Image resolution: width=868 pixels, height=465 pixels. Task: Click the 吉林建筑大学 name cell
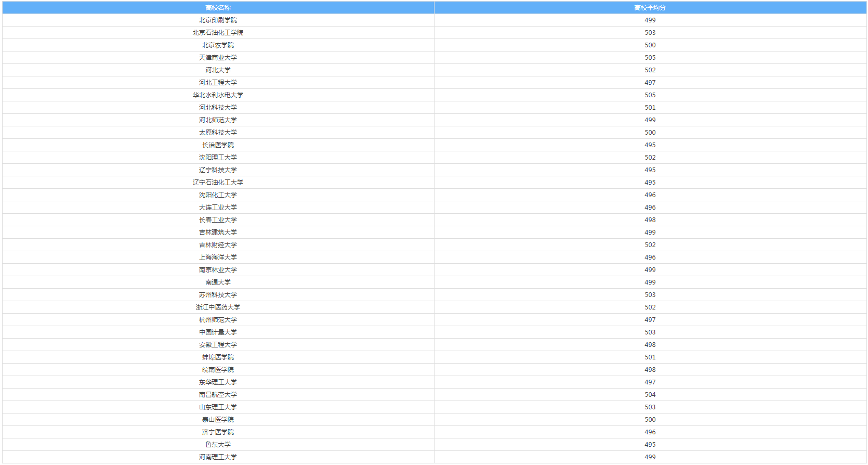(218, 232)
